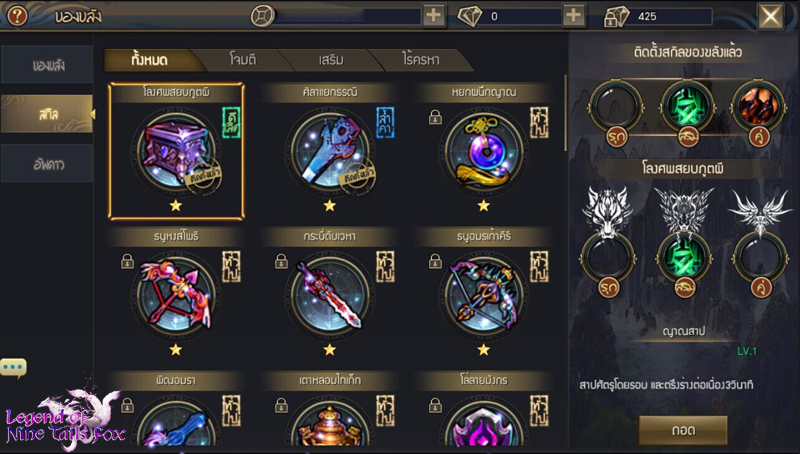Choose the purple jade pendant skill icon
Screen dimensions: 800x454
(484, 151)
